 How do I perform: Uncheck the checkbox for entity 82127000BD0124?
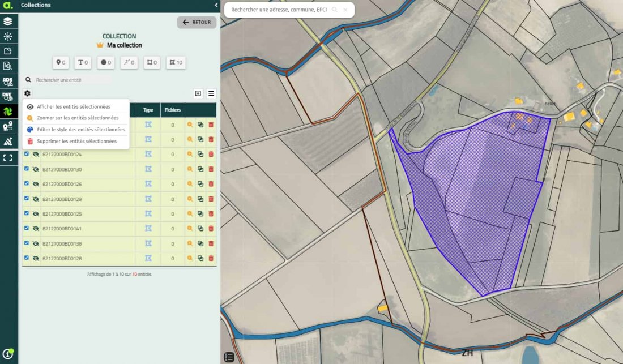tap(27, 154)
